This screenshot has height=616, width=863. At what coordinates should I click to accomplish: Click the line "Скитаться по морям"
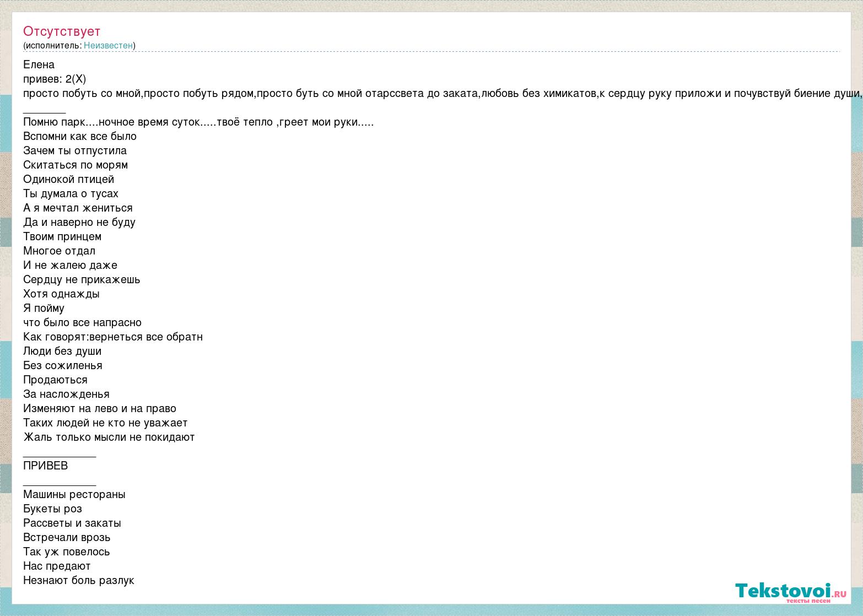point(75,165)
